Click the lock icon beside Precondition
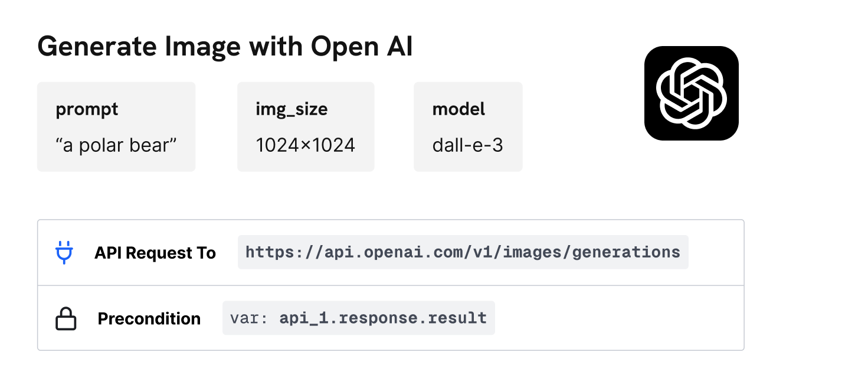 66,319
